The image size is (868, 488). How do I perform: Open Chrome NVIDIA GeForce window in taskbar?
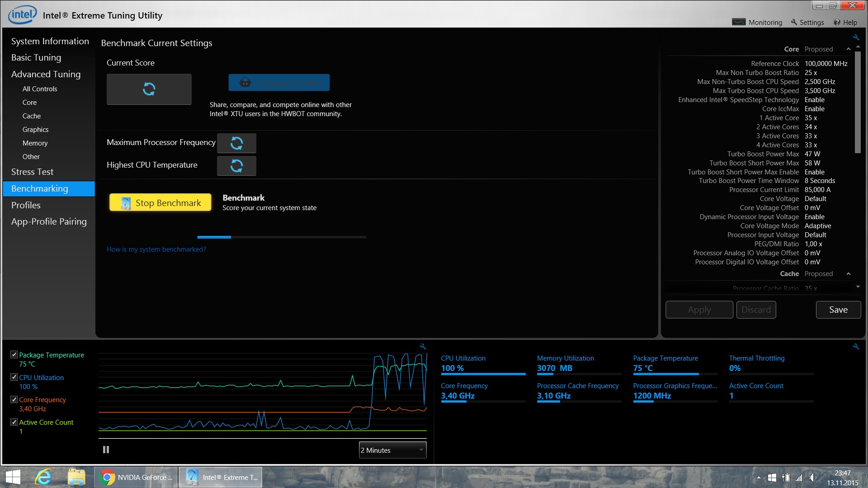[x=136, y=477]
